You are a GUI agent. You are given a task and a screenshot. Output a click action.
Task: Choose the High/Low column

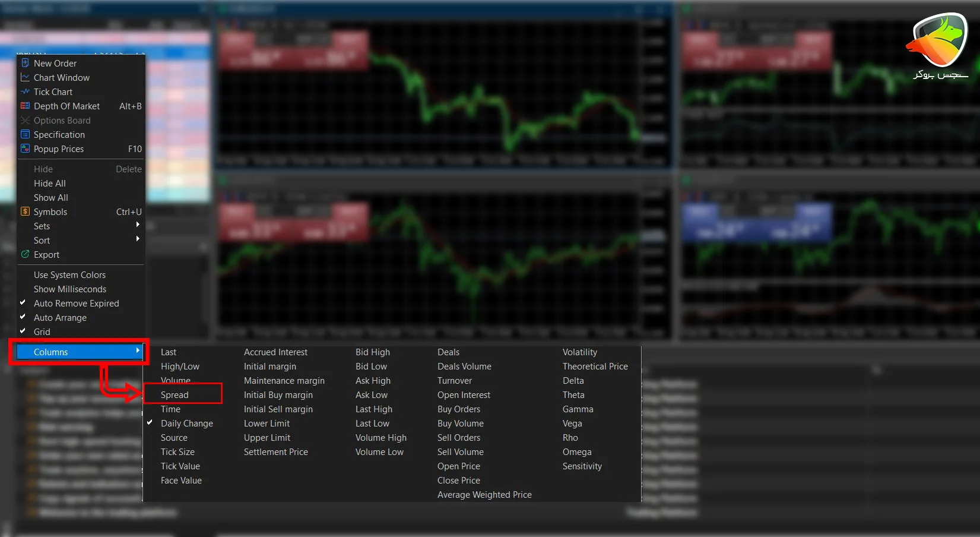pos(180,366)
